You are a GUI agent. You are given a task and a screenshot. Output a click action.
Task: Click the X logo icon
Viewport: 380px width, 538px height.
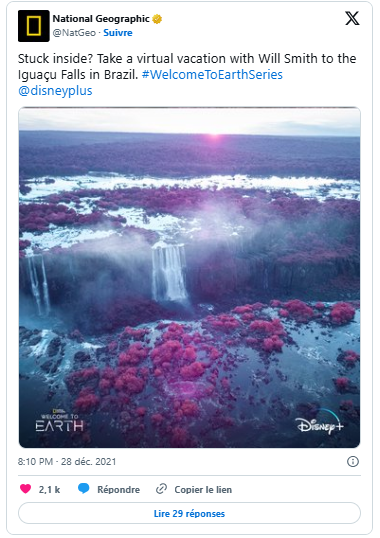(x=352, y=18)
